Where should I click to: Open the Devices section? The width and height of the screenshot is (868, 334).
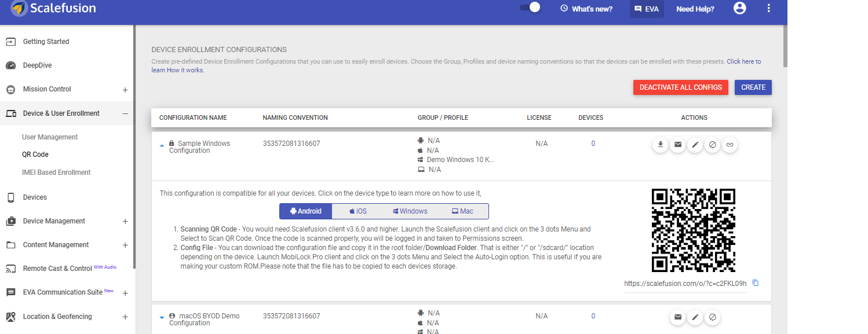tap(35, 197)
